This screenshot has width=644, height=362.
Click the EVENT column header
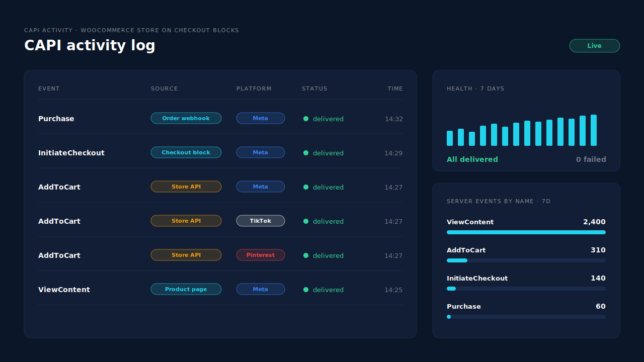pyautogui.click(x=49, y=88)
